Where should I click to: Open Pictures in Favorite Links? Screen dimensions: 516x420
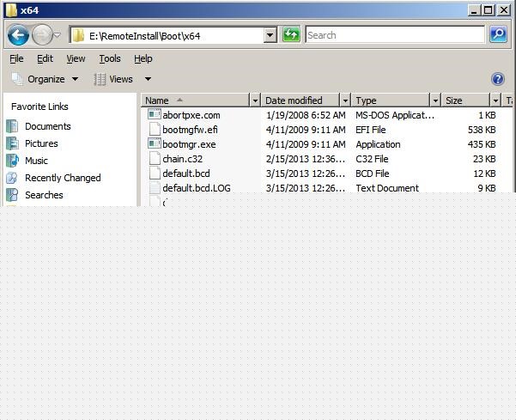point(41,143)
